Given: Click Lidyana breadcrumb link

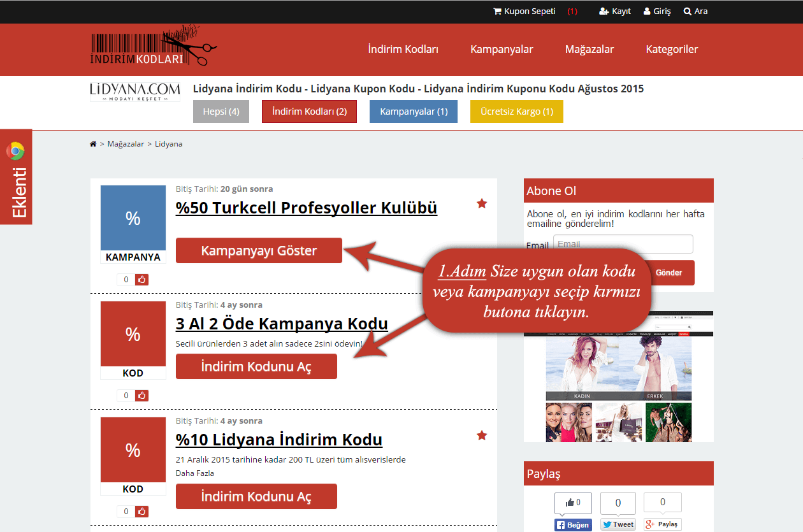Looking at the screenshot, I should tap(168, 144).
